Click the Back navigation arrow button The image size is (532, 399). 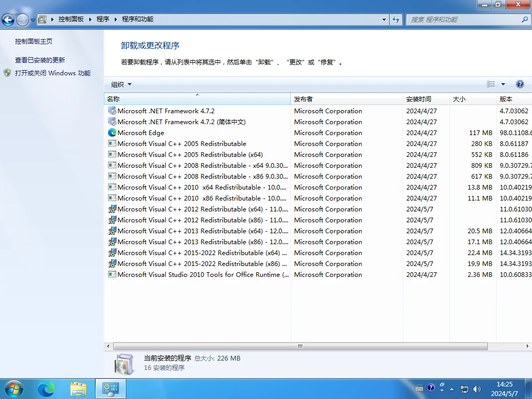8,20
